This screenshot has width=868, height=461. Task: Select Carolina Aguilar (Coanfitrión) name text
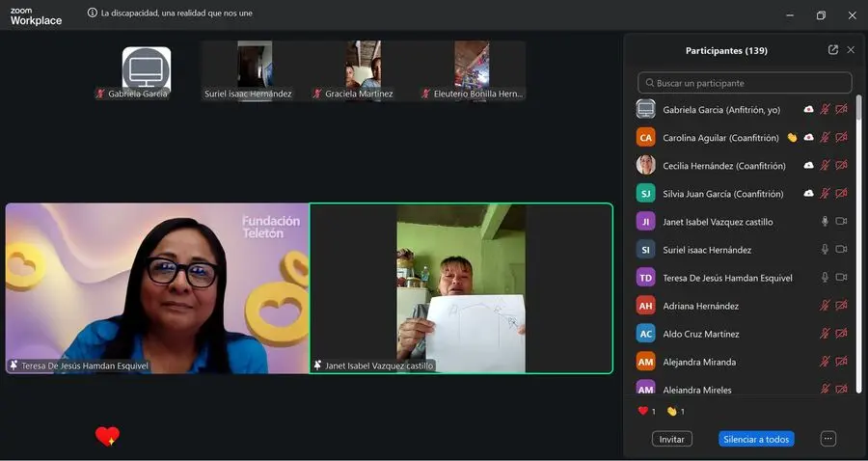coord(720,138)
